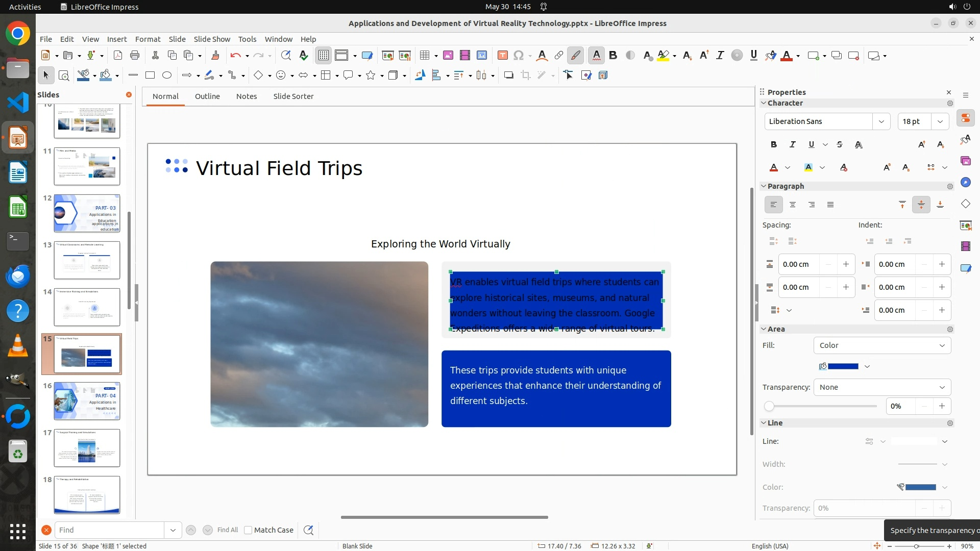Open the Slide Show menu
The image size is (980, 551).
[x=212, y=39]
